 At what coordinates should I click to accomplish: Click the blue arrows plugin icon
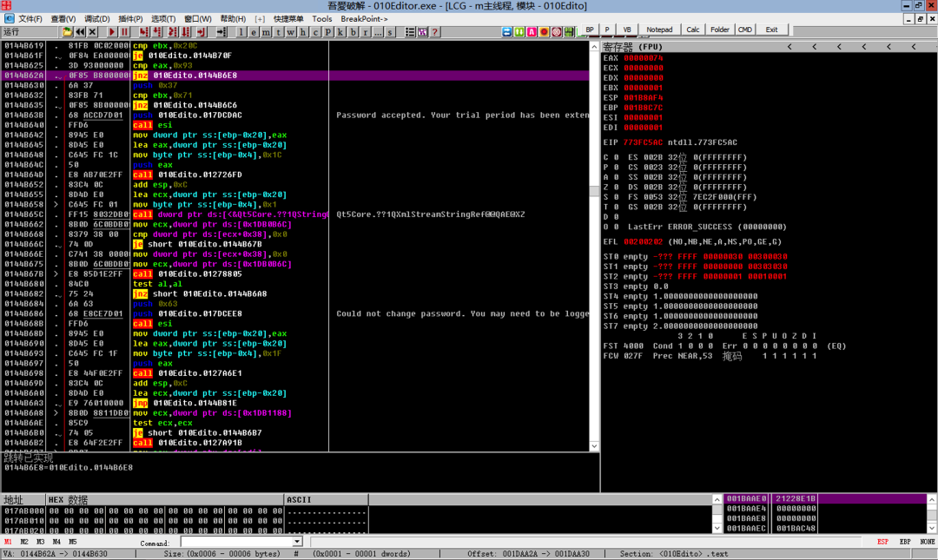[506, 32]
